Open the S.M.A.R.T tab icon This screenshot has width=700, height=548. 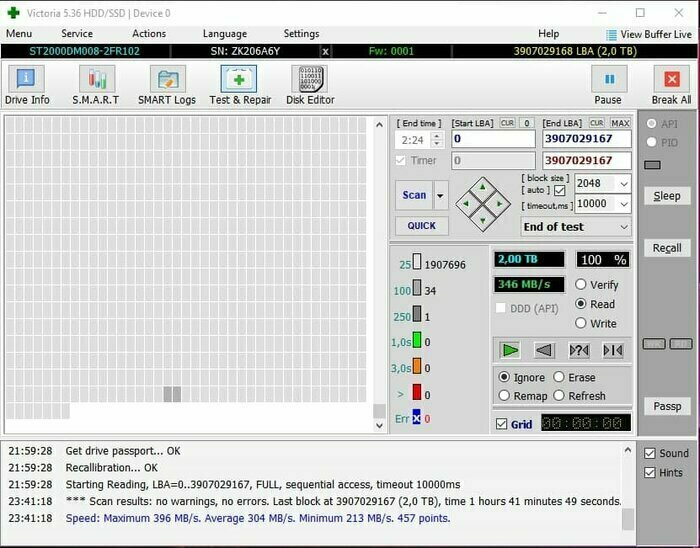click(x=96, y=79)
